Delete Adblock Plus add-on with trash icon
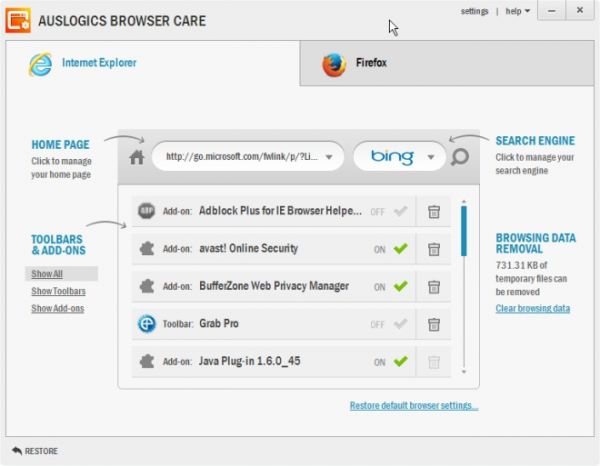 tap(434, 212)
